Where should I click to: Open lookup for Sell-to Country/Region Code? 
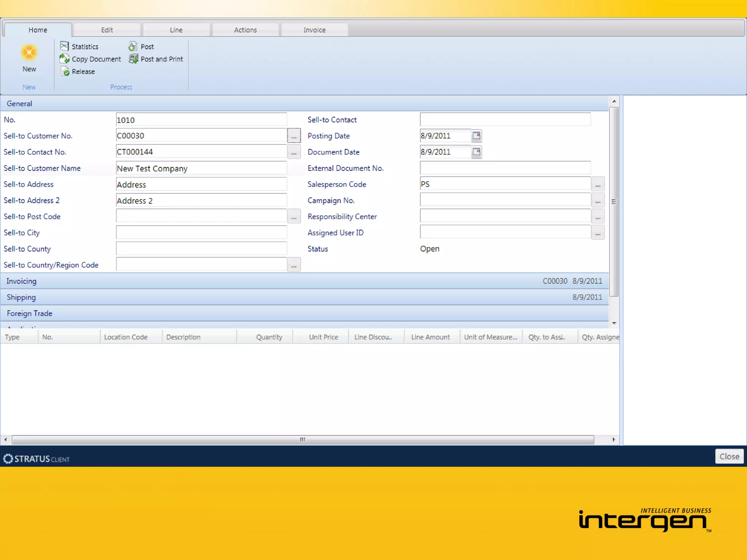294,265
